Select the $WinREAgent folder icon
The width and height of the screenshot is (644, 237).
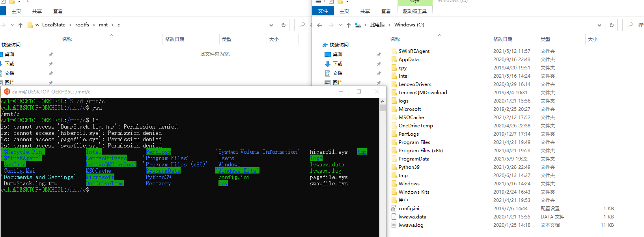(394, 51)
